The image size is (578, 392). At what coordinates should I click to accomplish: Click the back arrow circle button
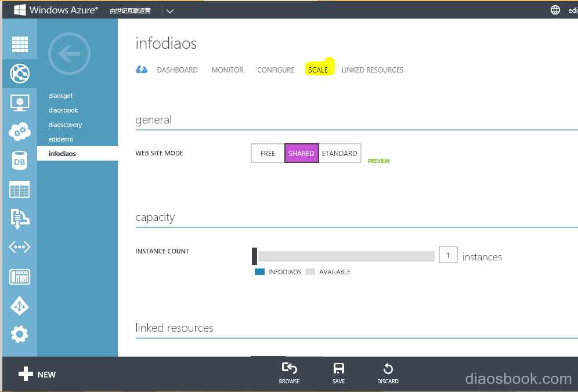(70, 55)
